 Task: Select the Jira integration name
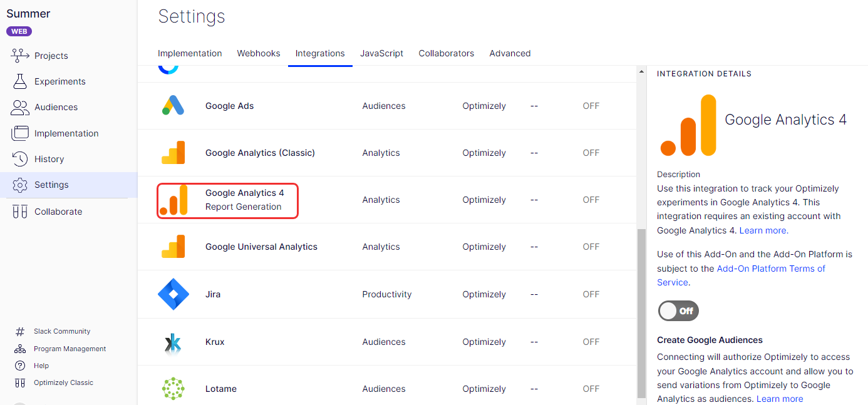(x=213, y=294)
